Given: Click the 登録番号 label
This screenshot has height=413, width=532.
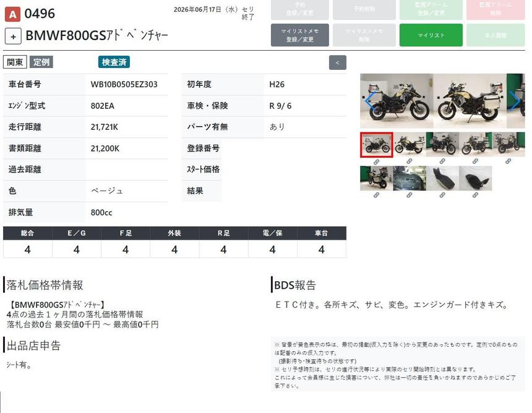Looking at the screenshot, I should [204, 148].
